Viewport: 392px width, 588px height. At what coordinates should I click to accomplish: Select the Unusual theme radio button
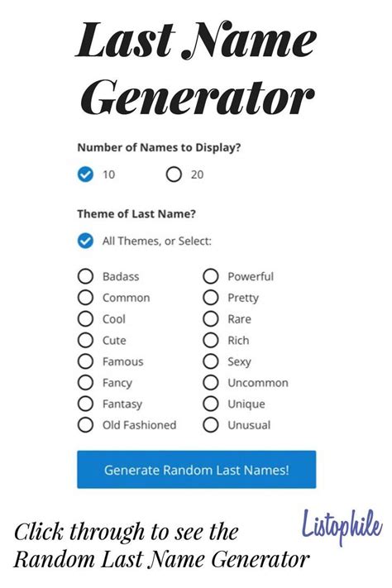pos(211,425)
